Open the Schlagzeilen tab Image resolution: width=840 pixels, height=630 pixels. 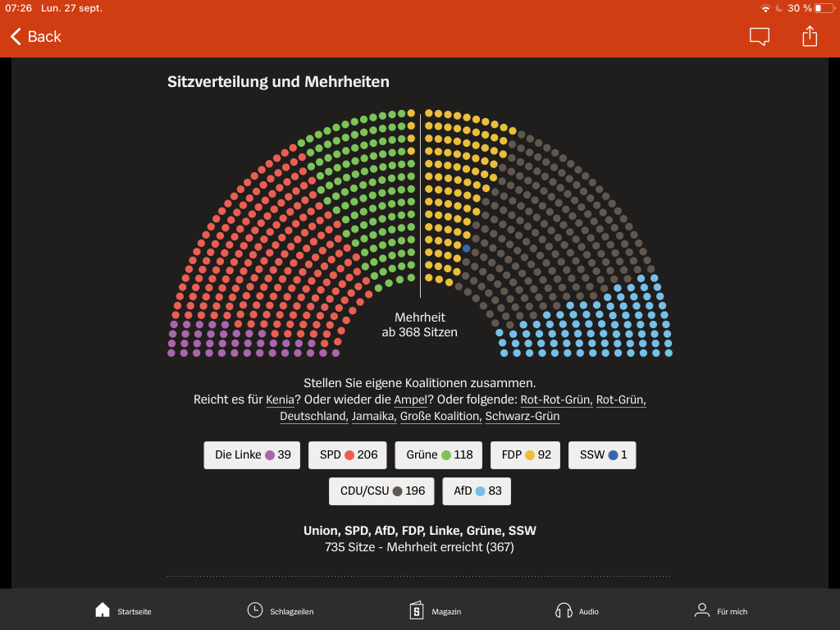coord(280,610)
